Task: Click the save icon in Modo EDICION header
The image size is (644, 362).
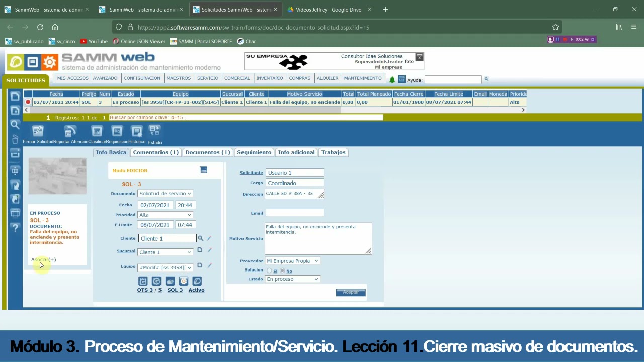Action: [x=204, y=170]
